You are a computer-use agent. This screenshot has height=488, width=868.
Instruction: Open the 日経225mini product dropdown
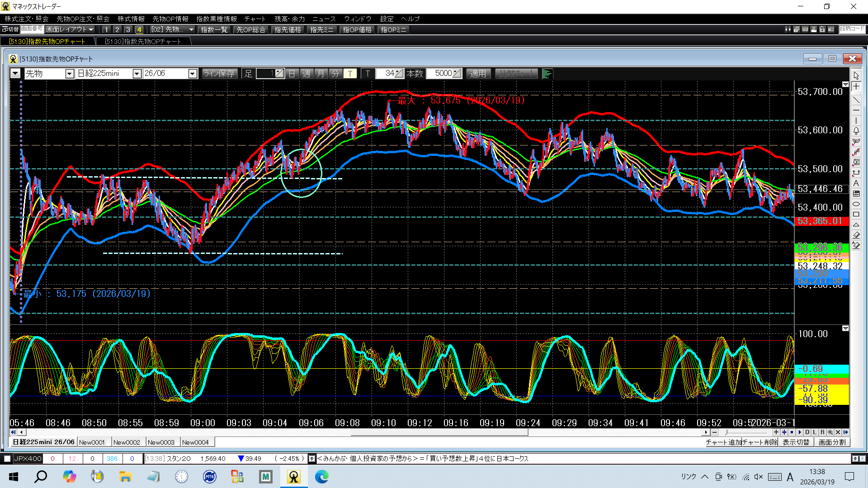click(137, 74)
